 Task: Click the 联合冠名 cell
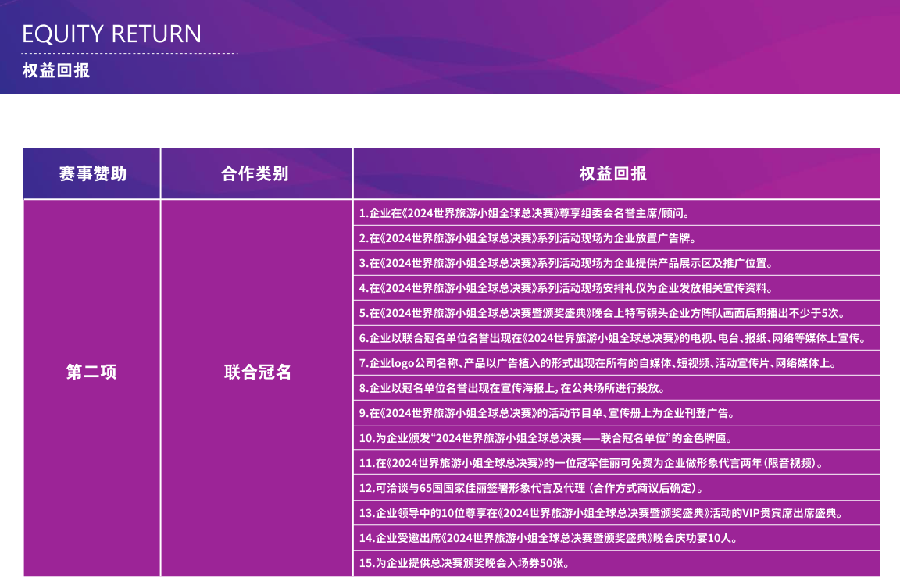pyautogui.click(x=256, y=388)
